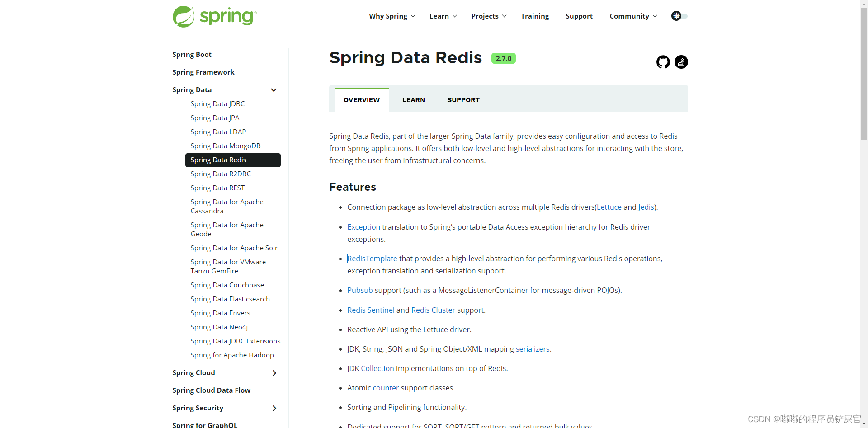Select Spring Data MongoDB in the sidebar
This screenshot has width=868, height=428.
point(226,146)
